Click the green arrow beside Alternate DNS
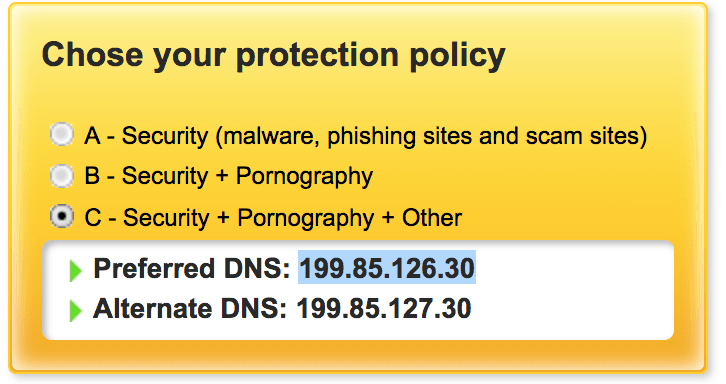Image resolution: width=726 pixels, height=384 pixels. (x=75, y=310)
